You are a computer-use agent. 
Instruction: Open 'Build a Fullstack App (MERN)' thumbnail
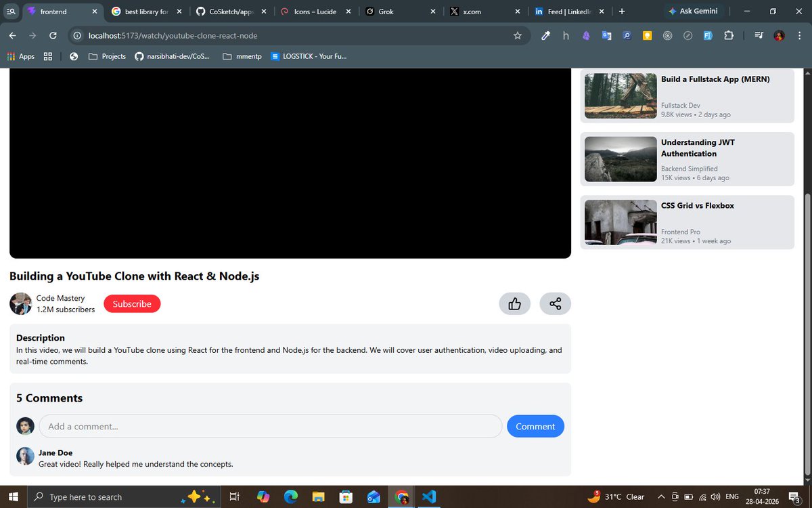(621, 96)
